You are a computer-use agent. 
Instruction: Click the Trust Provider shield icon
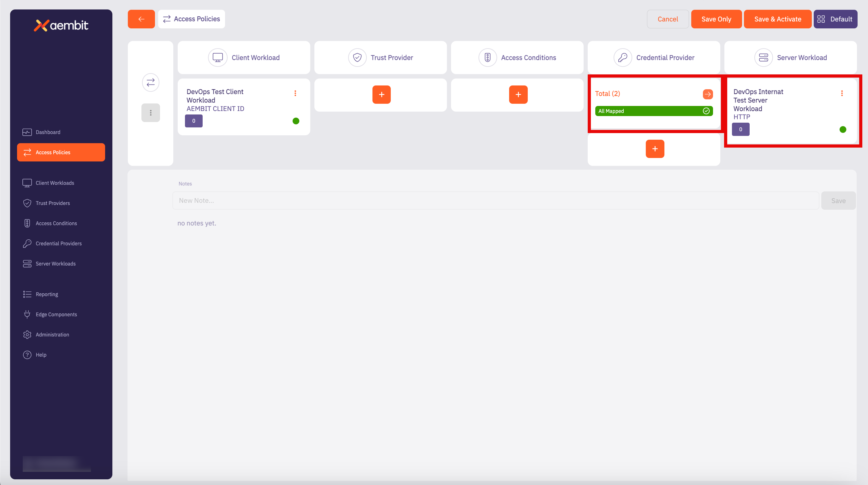pyautogui.click(x=357, y=58)
